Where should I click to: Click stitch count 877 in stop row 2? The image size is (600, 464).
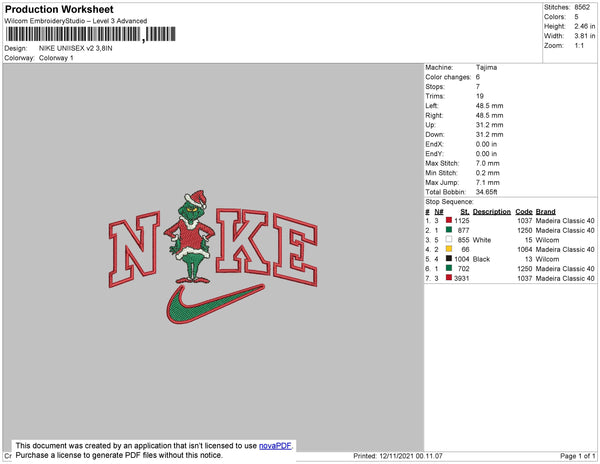pyautogui.click(x=463, y=230)
